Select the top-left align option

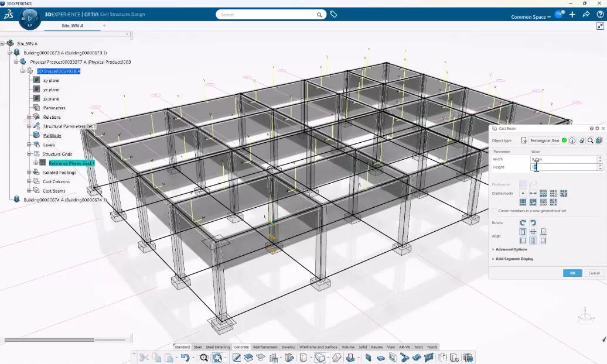coord(523,232)
